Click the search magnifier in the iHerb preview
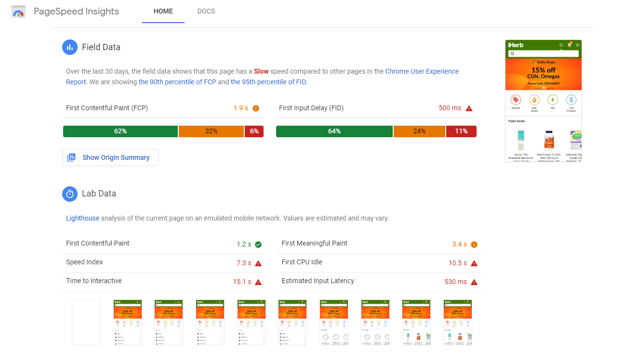 tap(561, 45)
